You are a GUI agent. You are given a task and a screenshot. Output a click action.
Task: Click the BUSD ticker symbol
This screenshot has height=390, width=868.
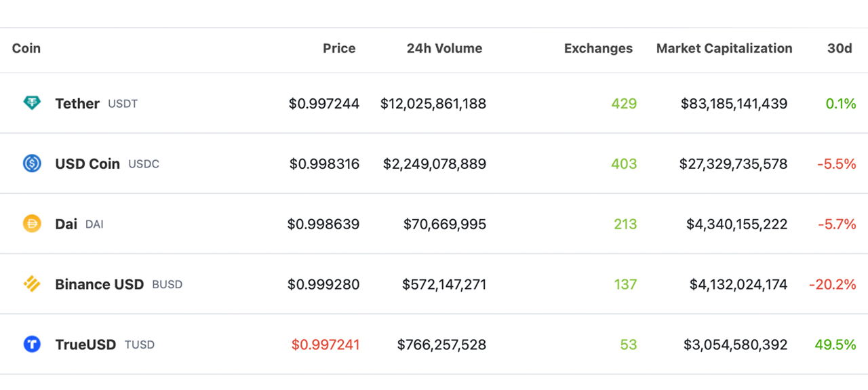coord(167,285)
